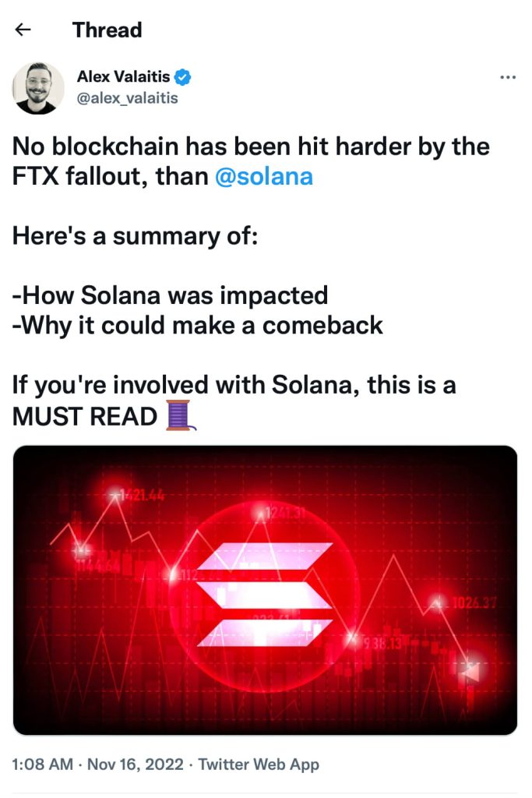Open the @solana mention link
Image resolution: width=532 pixels, height=798 pixels.
point(264,177)
